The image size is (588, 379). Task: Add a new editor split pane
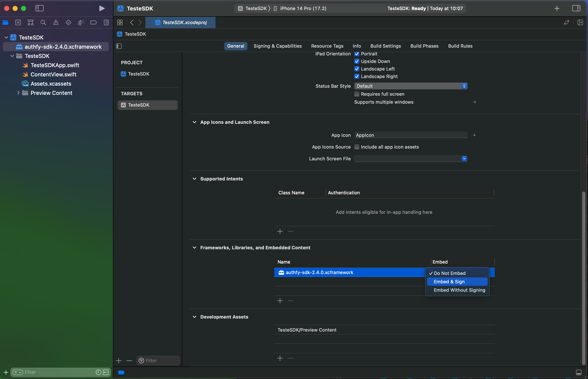click(x=580, y=23)
